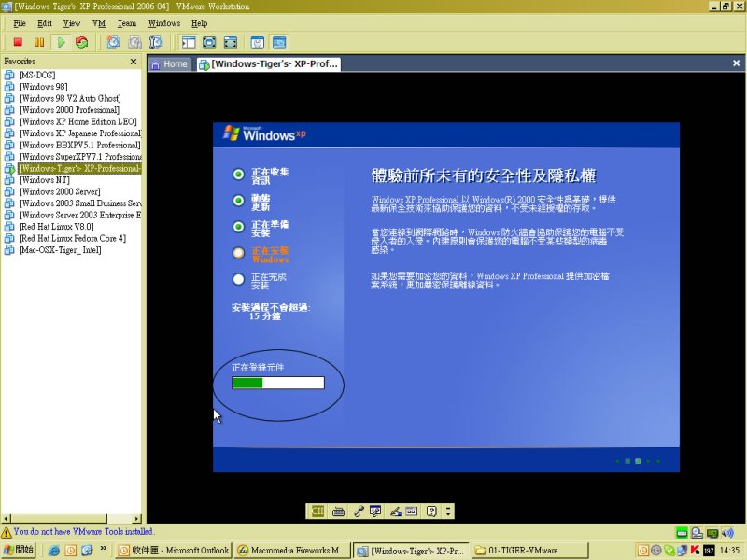This screenshot has height=560, width=747.
Task: Select the Windows-Tiger's XP-Prof tab
Action: (269, 63)
